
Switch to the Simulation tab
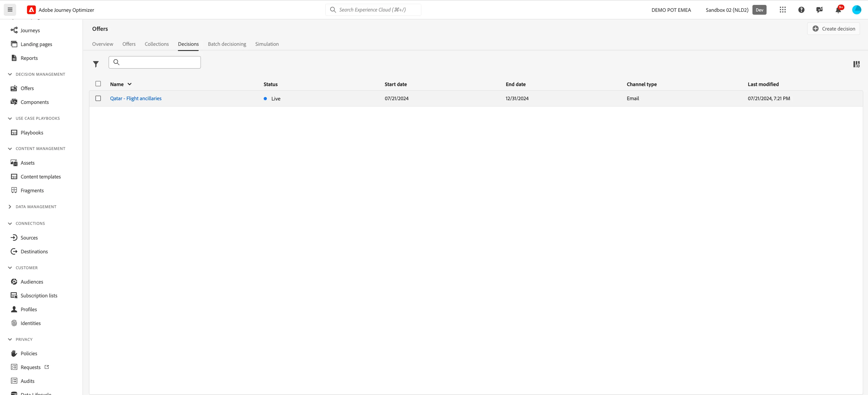tap(267, 44)
